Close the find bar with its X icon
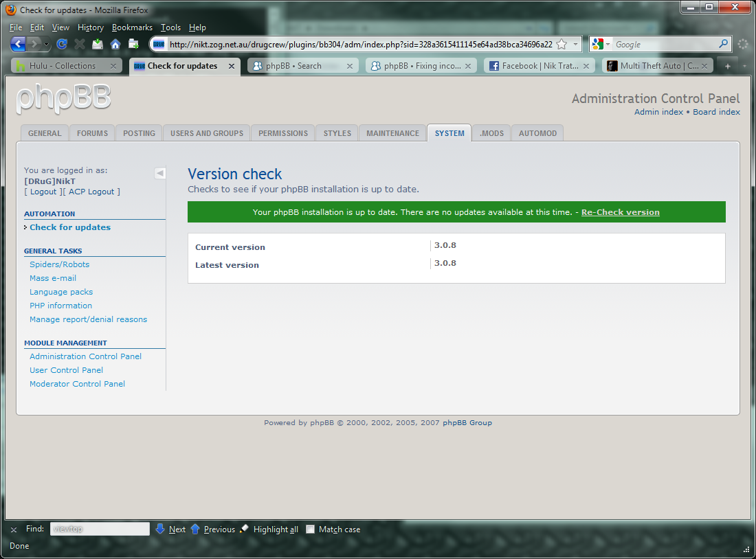 click(x=14, y=529)
